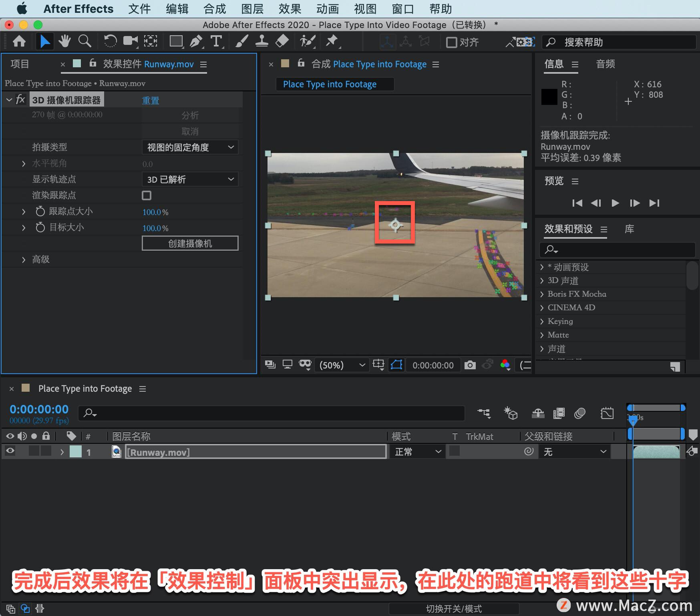The height and width of the screenshot is (616, 700).
Task: Open the 显示轨迹点 dropdown showing 3D 已解析
Action: (x=190, y=179)
